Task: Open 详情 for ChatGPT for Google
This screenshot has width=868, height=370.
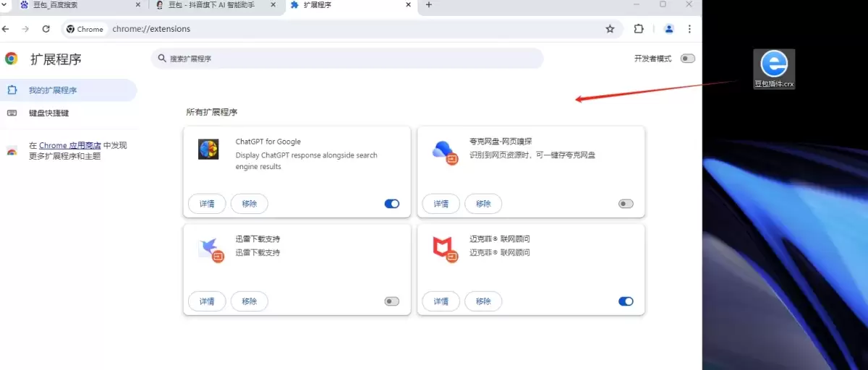Action: (207, 204)
